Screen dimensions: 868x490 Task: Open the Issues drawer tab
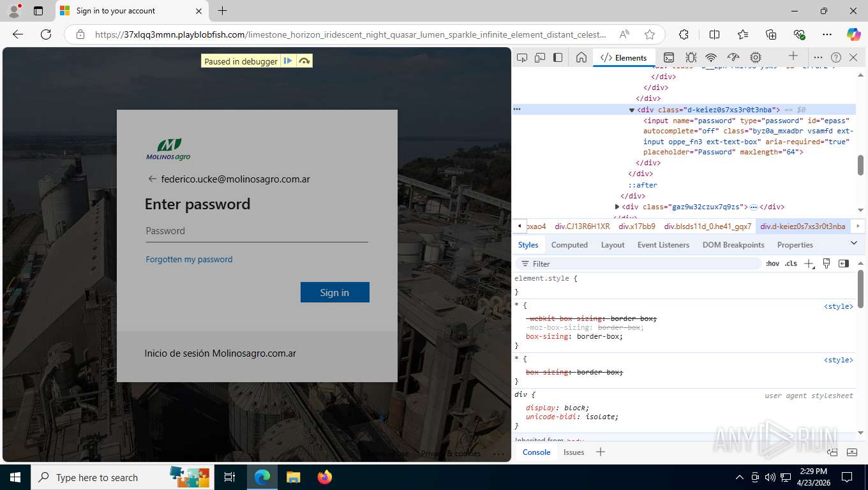[x=574, y=452]
